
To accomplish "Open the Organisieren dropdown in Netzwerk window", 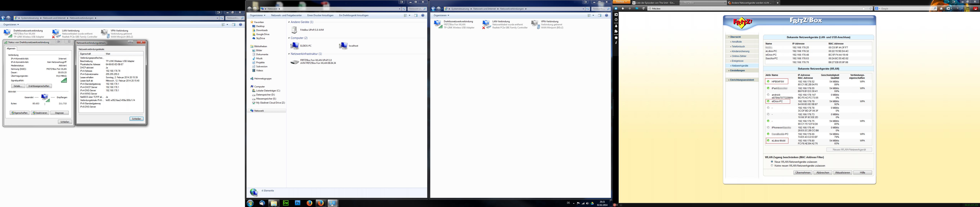I will (257, 15).
